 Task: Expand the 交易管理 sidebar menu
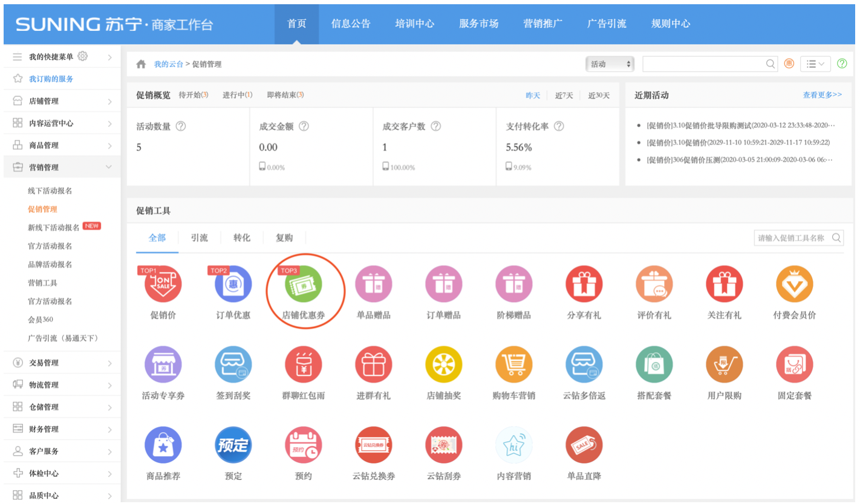tap(62, 363)
